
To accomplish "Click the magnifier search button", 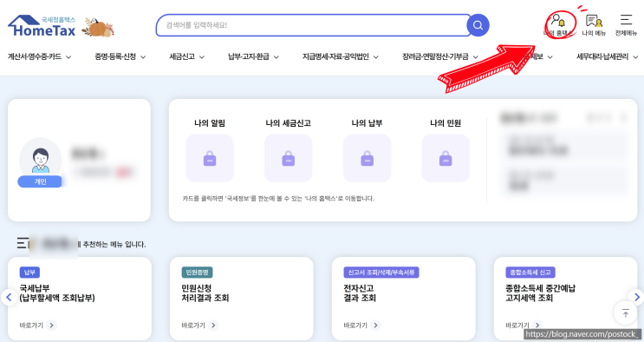I will 478,25.
